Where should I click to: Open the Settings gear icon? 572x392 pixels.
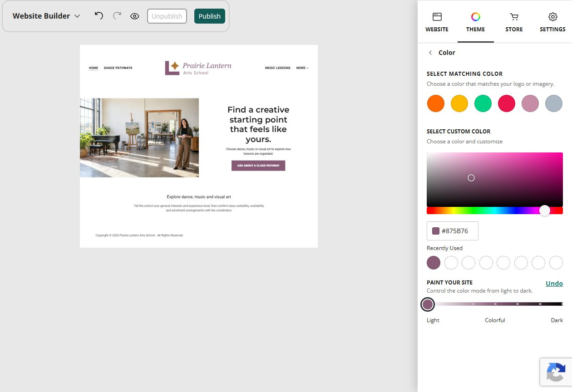(552, 17)
